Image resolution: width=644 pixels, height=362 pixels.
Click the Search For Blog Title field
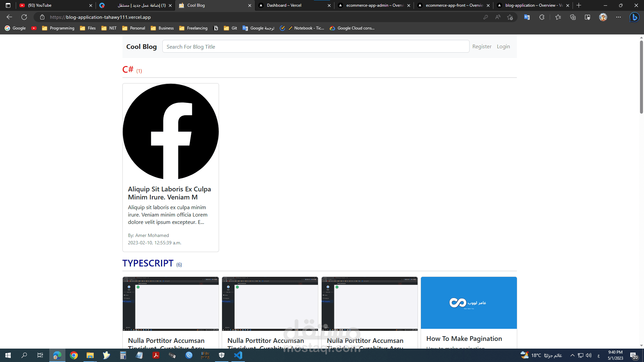pos(315,47)
